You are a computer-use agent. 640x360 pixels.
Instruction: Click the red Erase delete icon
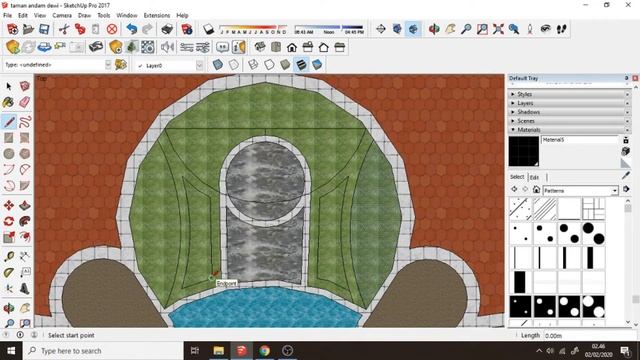(x=112, y=29)
